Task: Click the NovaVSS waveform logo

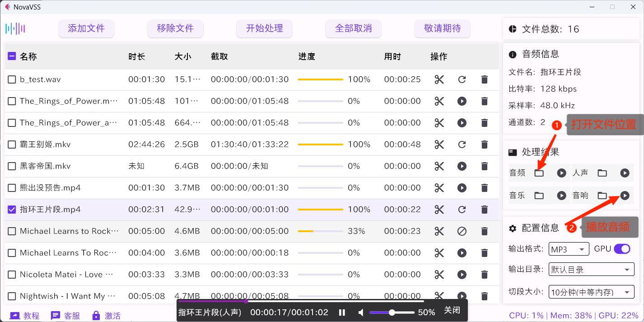Action: [16, 28]
